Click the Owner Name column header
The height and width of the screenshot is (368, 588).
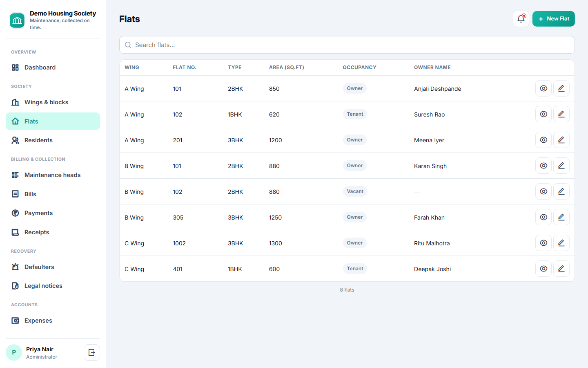click(432, 67)
